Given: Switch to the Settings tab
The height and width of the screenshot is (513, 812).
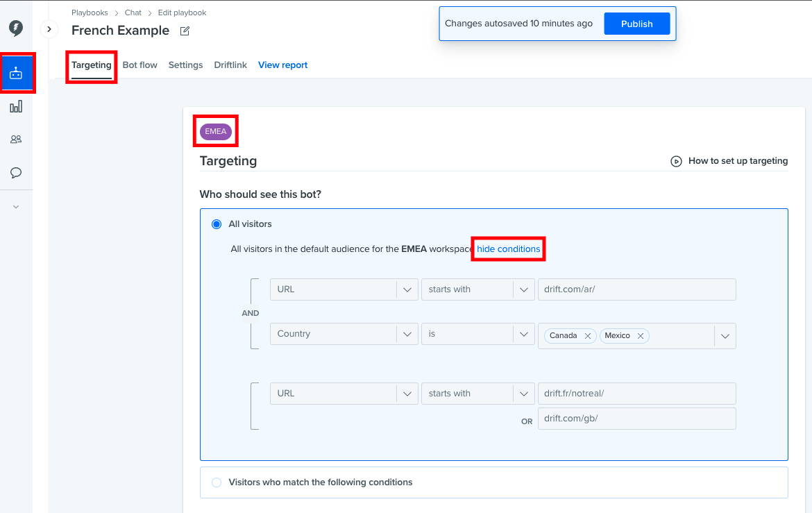Looking at the screenshot, I should click(x=185, y=65).
